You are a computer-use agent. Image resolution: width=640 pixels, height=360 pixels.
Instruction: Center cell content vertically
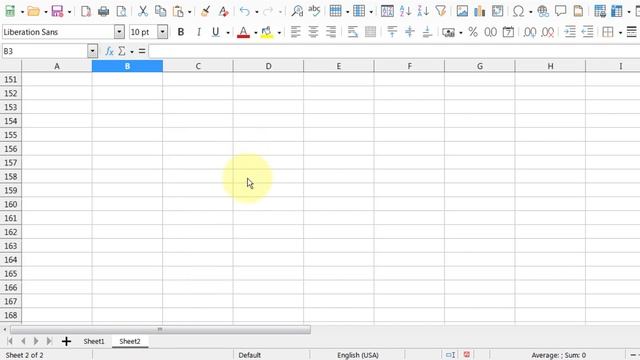[x=409, y=32]
